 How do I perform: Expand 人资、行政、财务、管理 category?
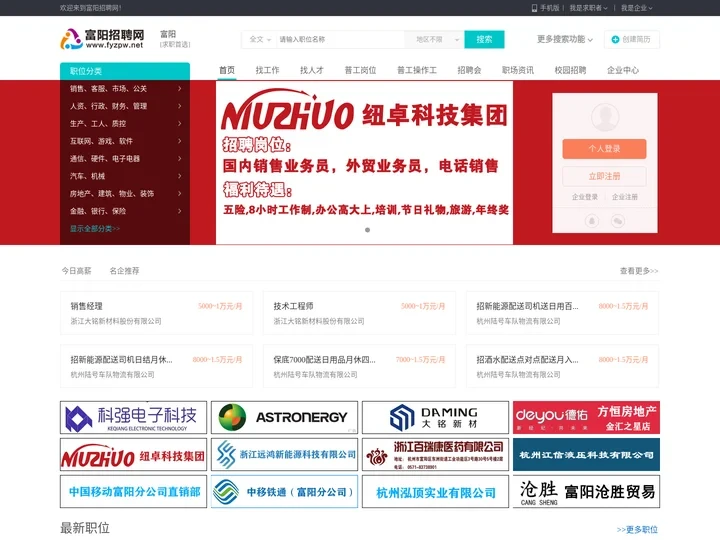click(125, 106)
